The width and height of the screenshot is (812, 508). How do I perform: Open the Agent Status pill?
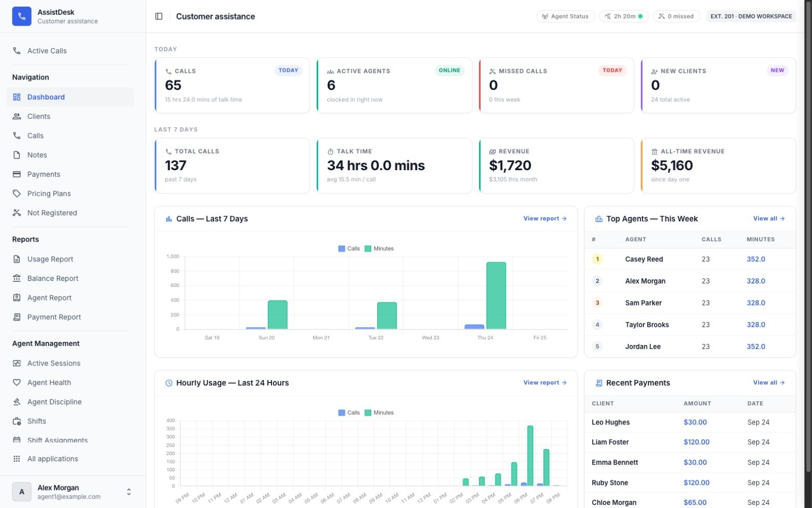coord(566,16)
